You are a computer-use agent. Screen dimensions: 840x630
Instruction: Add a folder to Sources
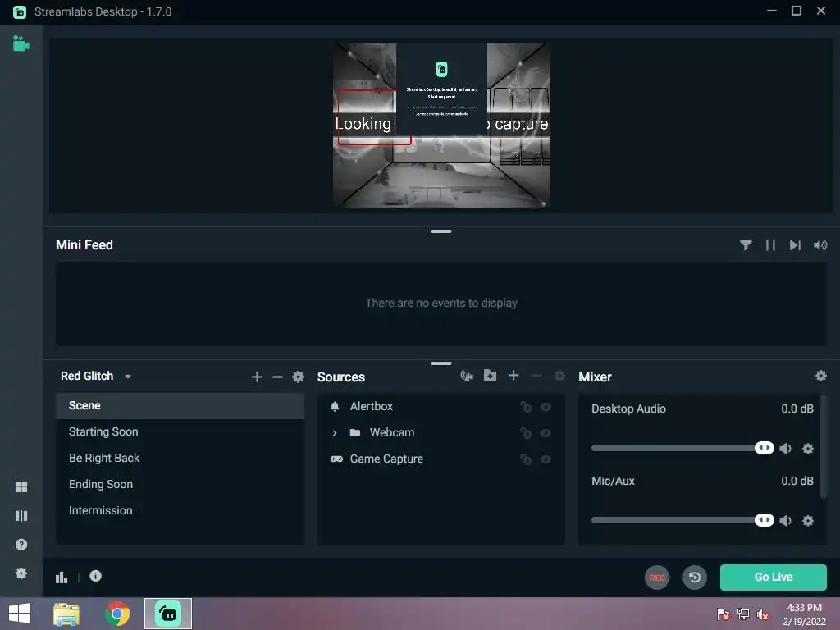[491, 376]
